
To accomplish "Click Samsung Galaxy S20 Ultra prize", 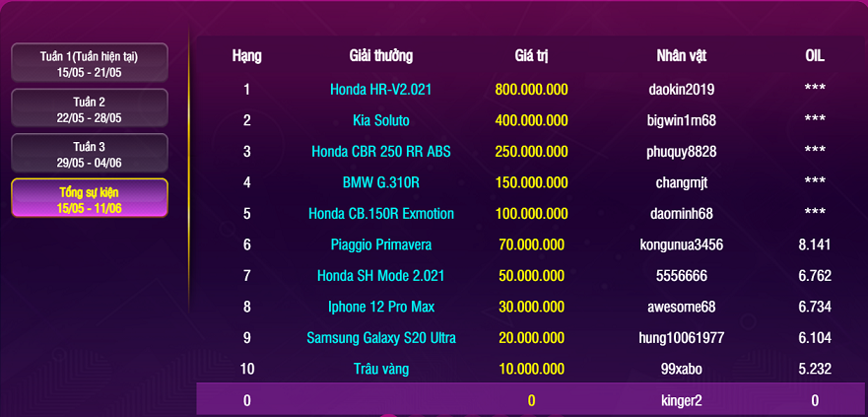I will [380, 338].
